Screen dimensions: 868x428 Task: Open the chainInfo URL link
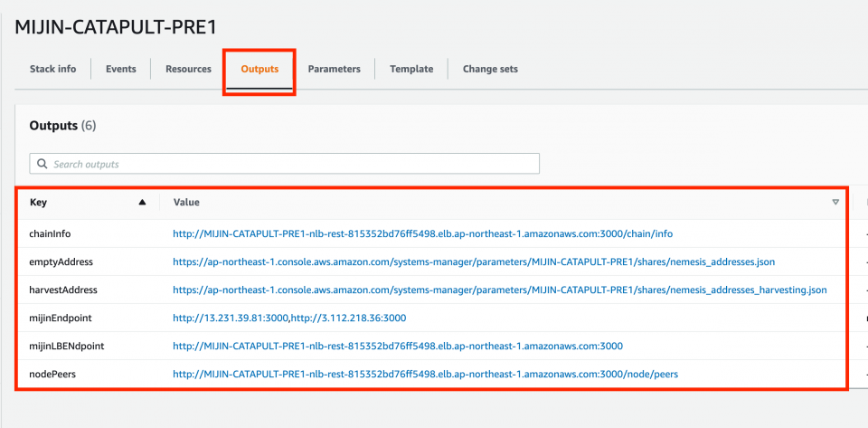[422, 234]
